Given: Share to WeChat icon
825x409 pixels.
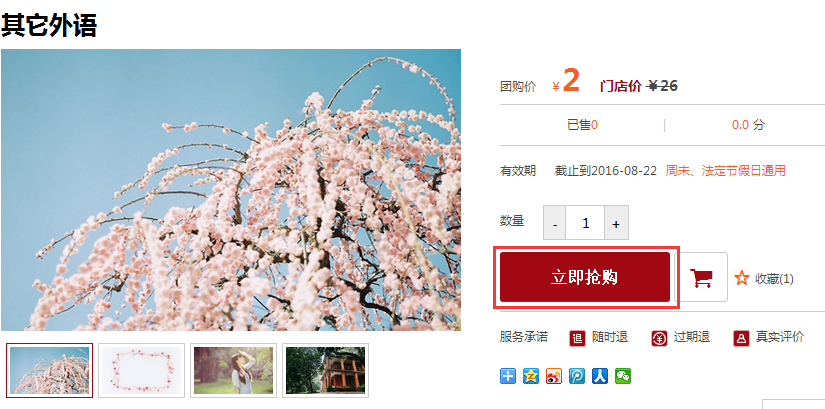Looking at the screenshot, I should (x=623, y=376).
